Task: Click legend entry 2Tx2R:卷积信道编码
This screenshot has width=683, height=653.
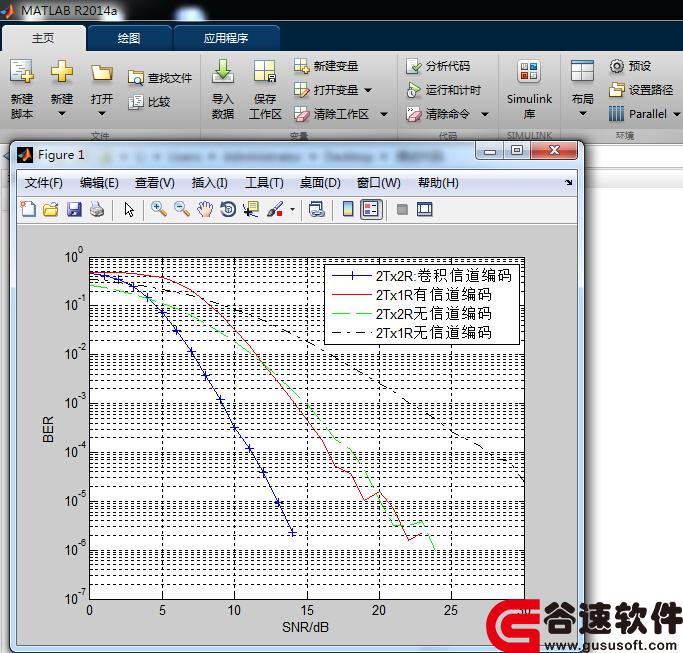Action: [x=443, y=275]
